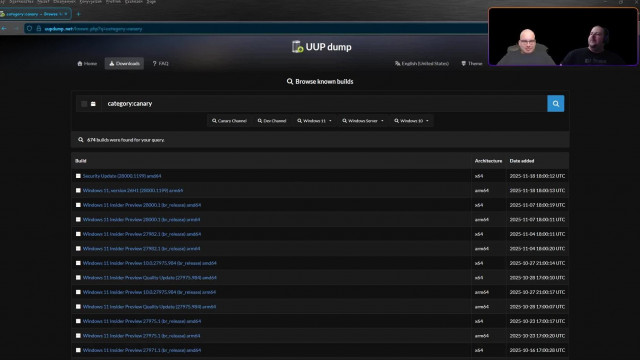Open Insider Preview 28000.1 amd64 link

[x=142, y=205]
